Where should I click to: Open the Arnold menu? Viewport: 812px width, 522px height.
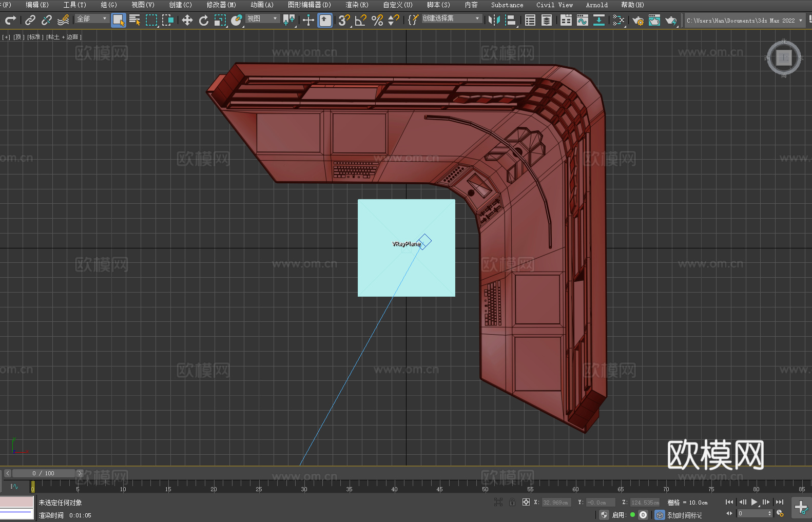coord(596,5)
